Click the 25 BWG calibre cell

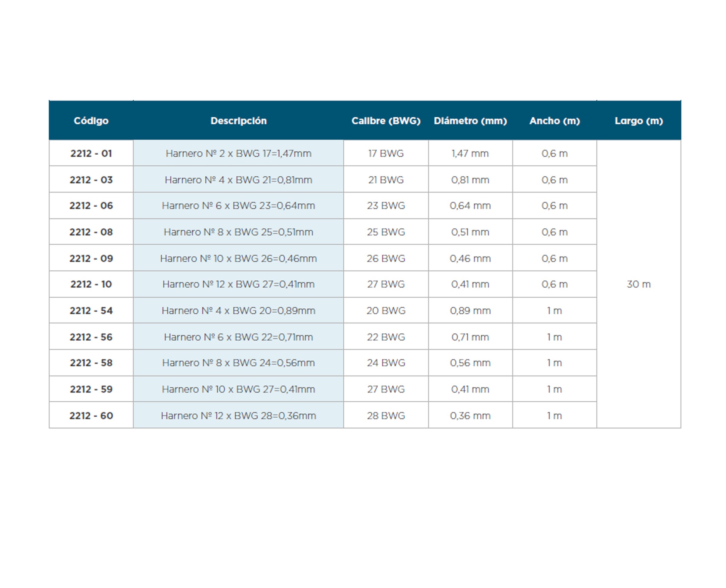click(x=386, y=232)
